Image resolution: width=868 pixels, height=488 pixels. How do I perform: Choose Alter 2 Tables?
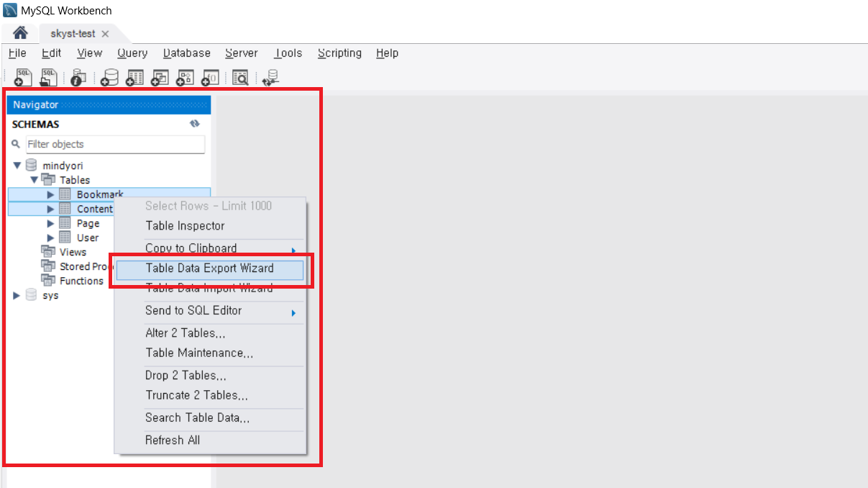(x=186, y=333)
